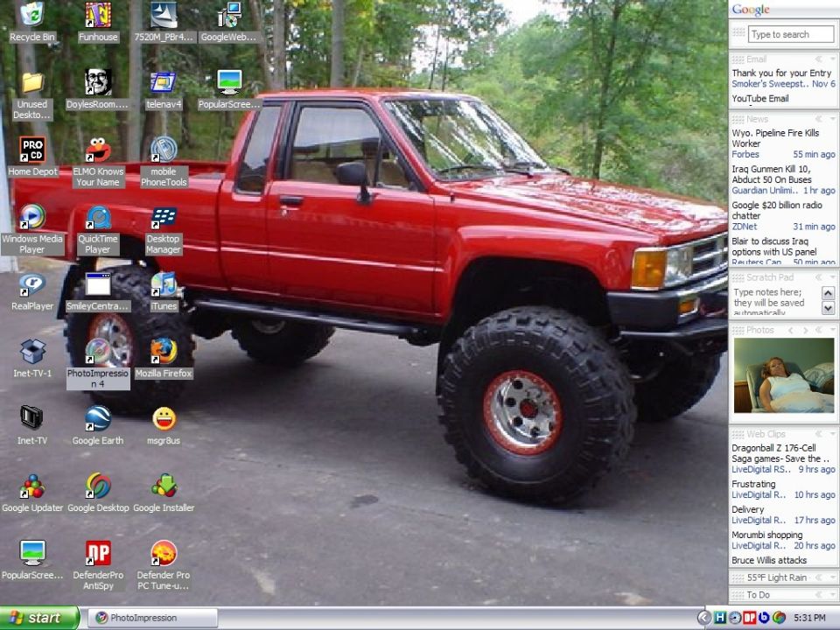This screenshot has width=840, height=630.
Task: Select the Google Installer icon
Action: (x=164, y=493)
